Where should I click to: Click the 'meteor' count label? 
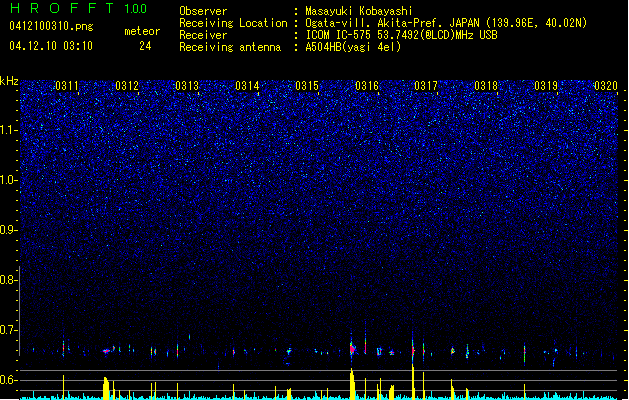tap(142, 31)
